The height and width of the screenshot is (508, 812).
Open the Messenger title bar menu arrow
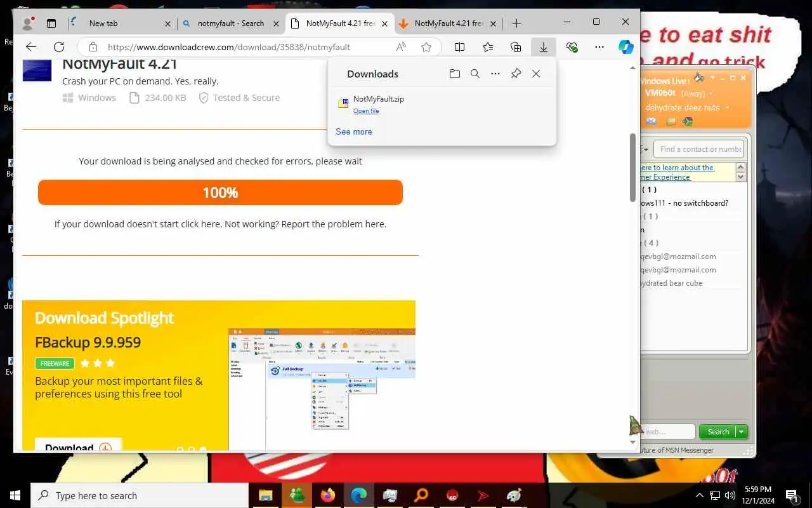coord(712,77)
